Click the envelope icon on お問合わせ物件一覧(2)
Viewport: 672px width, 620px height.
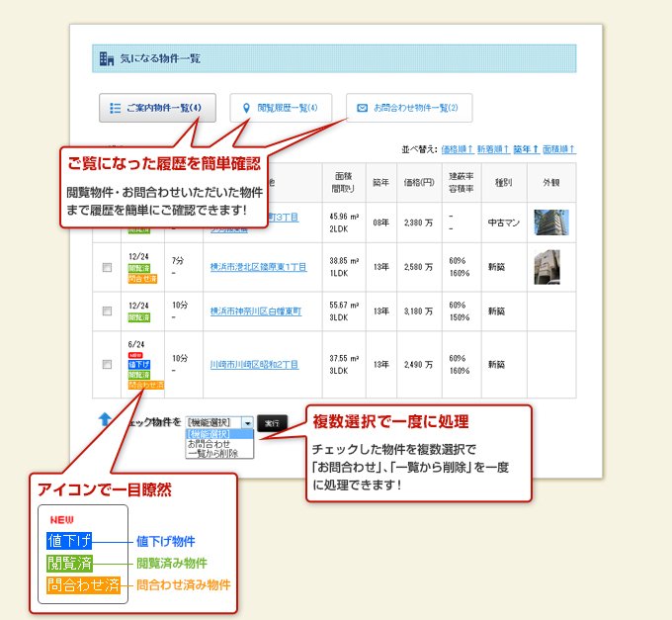tap(362, 108)
